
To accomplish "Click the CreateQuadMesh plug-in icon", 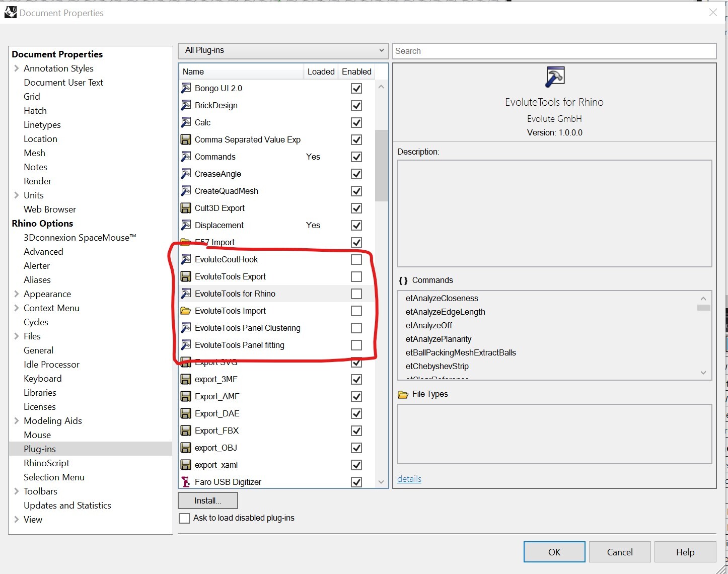I will (x=186, y=191).
